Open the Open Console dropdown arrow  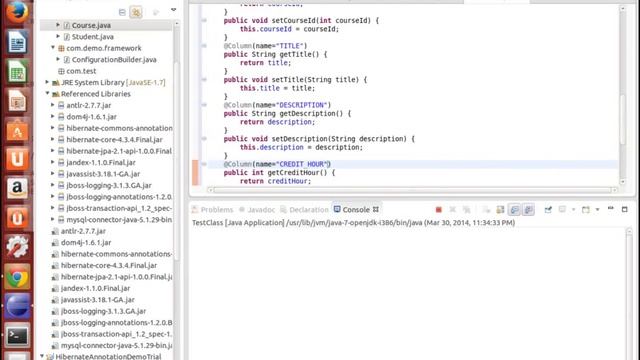click(597, 209)
